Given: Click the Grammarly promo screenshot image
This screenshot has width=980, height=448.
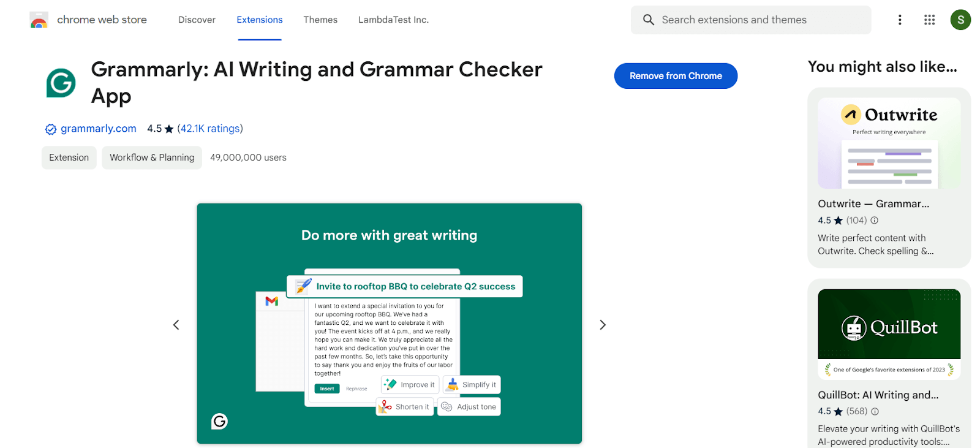Looking at the screenshot, I should pos(389,323).
